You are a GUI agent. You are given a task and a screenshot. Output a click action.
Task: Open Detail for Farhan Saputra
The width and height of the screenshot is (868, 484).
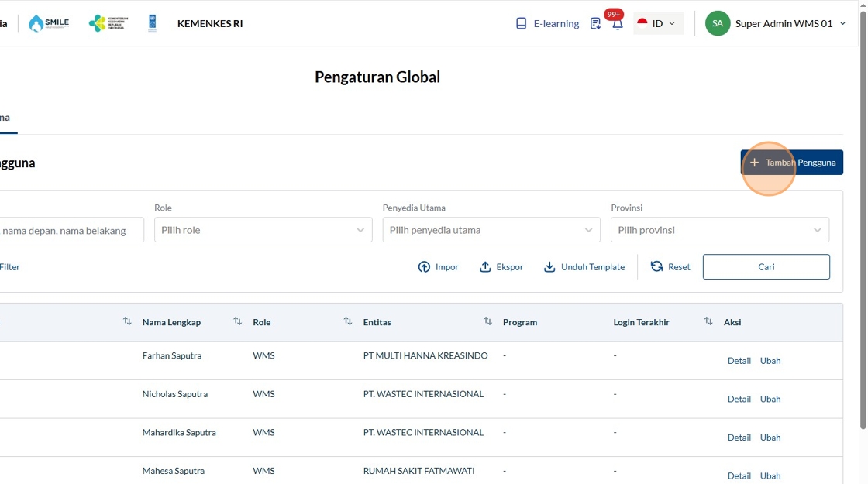click(x=739, y=361)
